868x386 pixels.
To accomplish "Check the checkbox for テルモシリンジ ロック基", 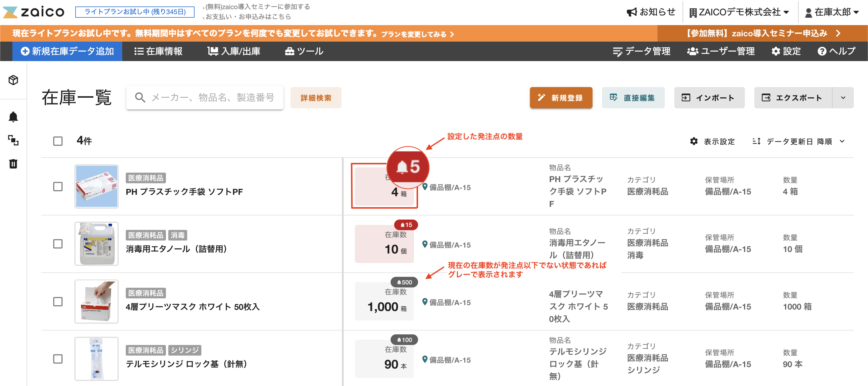I will pos(58,359).
